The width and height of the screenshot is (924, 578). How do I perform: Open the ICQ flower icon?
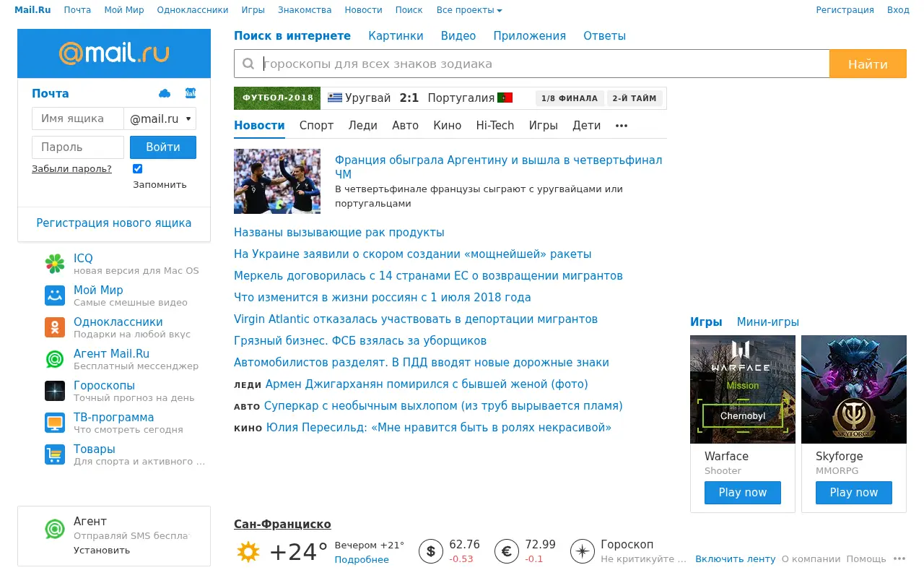(55, 264)
